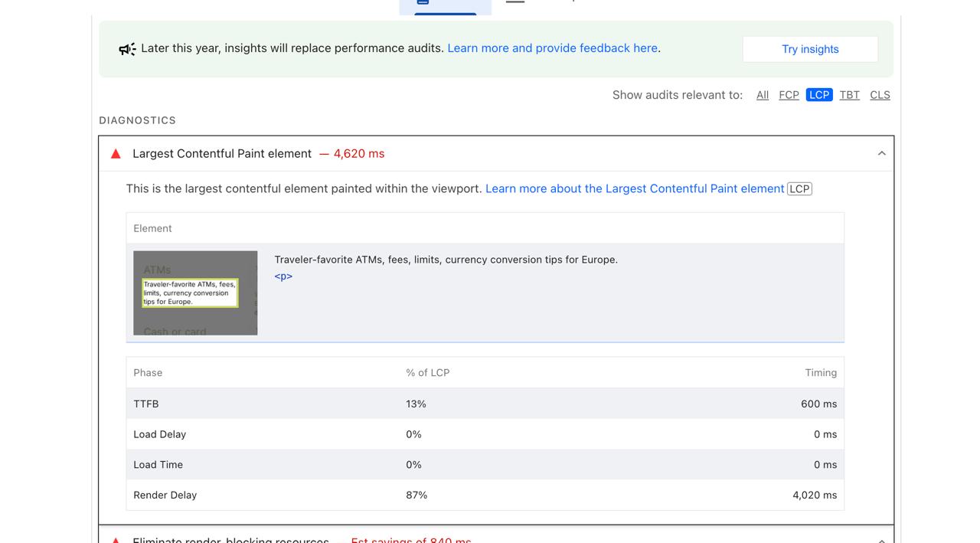This screenshot has width=980, height=543.
Task: Click the Element column header
Action: [x=152, y=228]
